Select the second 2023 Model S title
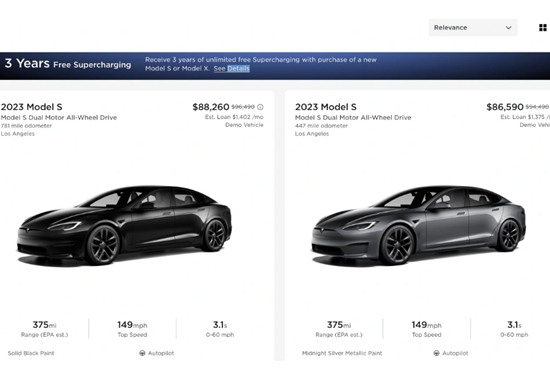The width and height of the screenshot is (550, 378). tap(326, 107)
